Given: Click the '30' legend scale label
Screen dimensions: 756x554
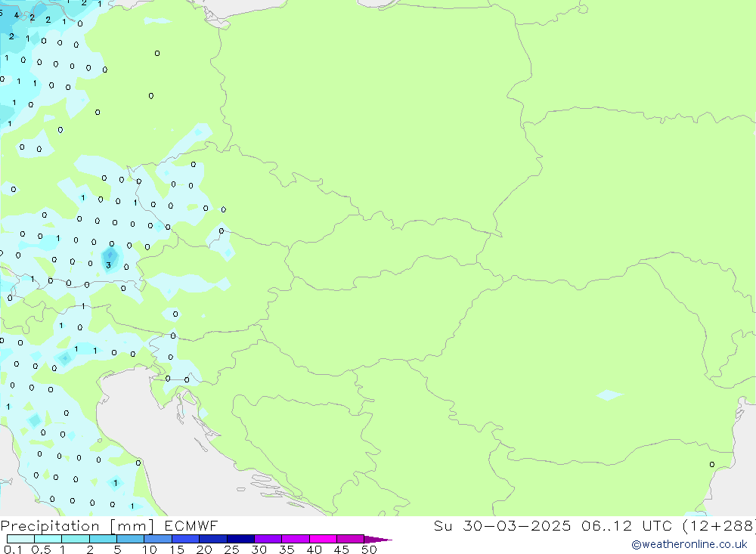Looking at the screenshot, I should pyautogui.click(x=259, y=549).
